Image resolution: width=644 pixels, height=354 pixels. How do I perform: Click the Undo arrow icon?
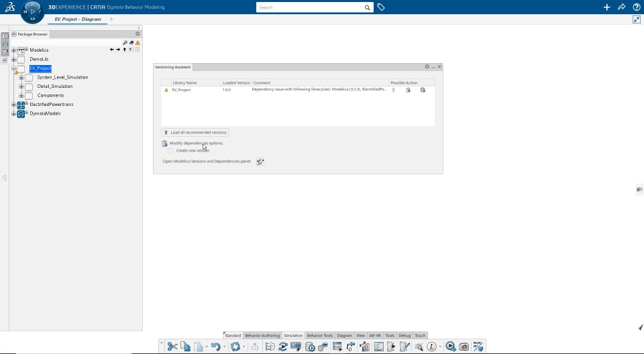(215, 347)
